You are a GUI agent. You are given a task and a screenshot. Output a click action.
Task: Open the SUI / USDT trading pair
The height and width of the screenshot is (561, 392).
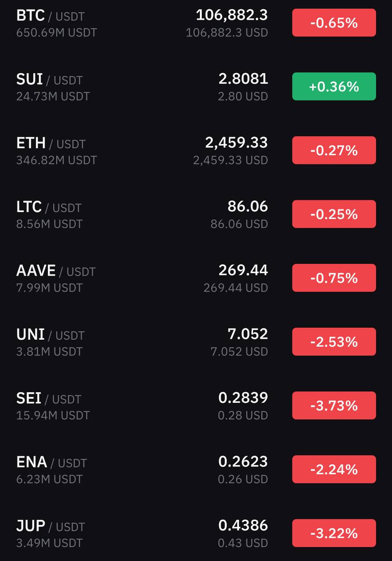(196, 86)
